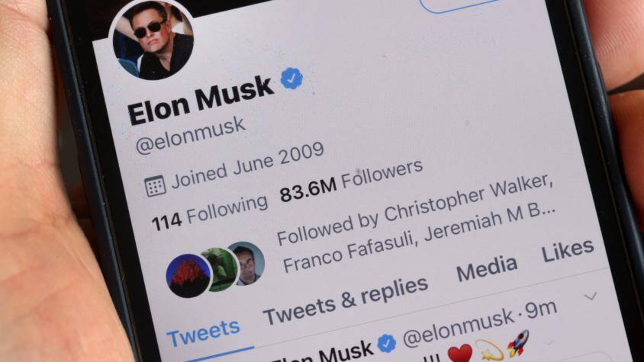The image size is (644, 362).
Task: Tap the calendar icon next to Joined June 2009
Action: pos(155,186)
